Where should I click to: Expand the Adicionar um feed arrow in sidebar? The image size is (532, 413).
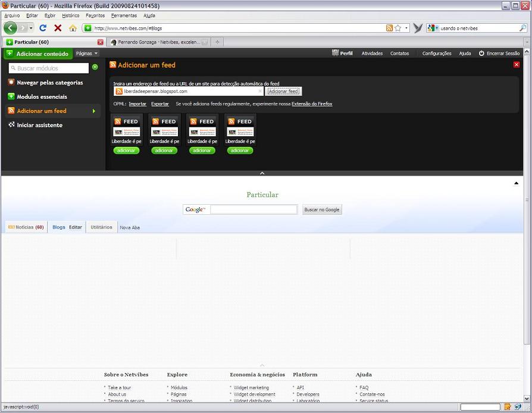pos(94,111)
